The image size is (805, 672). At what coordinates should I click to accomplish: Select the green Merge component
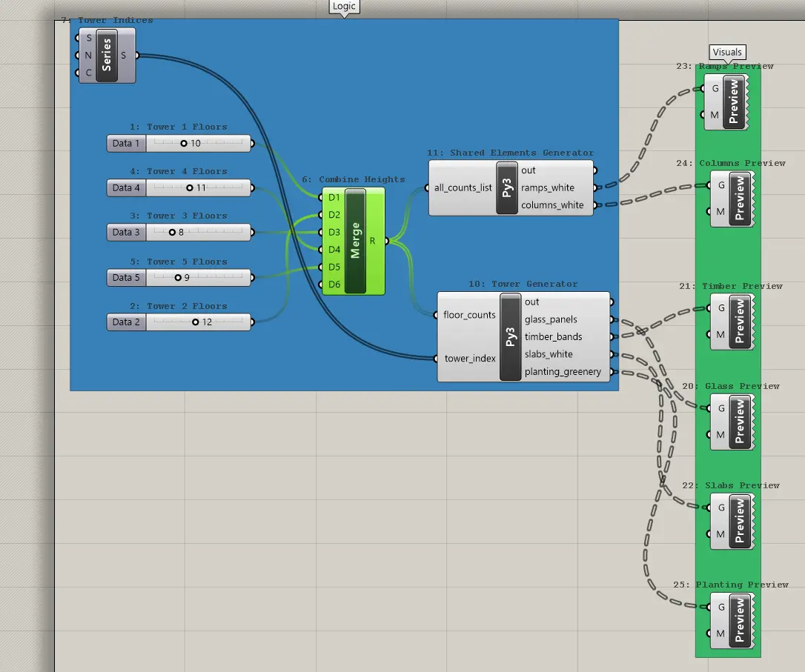click(x=355, y=241)
